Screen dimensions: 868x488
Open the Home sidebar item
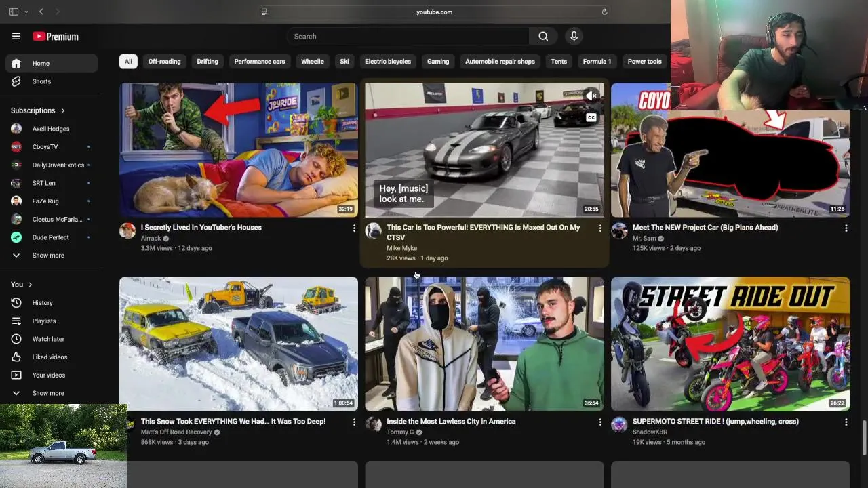point(52,63)
